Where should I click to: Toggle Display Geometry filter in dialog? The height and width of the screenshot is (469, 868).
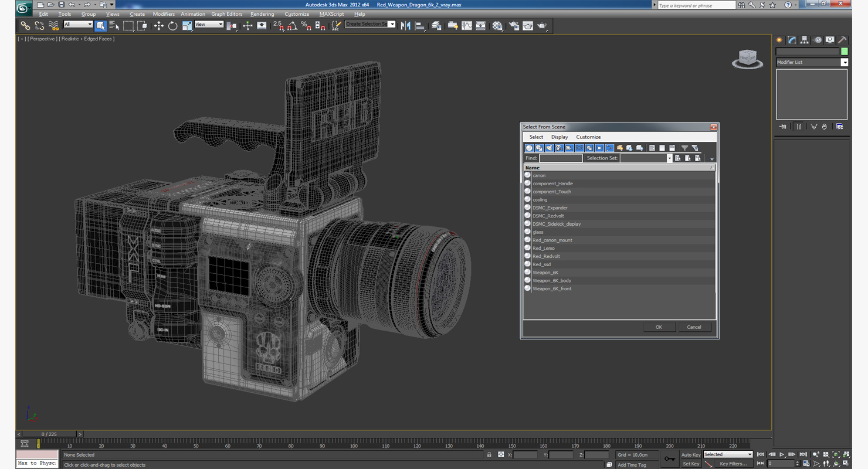pos(529,148)
